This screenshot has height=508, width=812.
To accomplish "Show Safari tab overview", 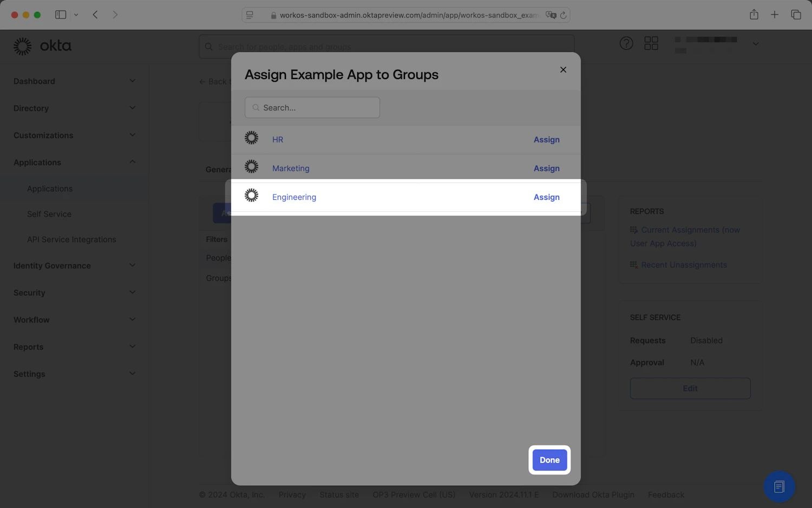I will pyautogui.click(x=796, y=15).
